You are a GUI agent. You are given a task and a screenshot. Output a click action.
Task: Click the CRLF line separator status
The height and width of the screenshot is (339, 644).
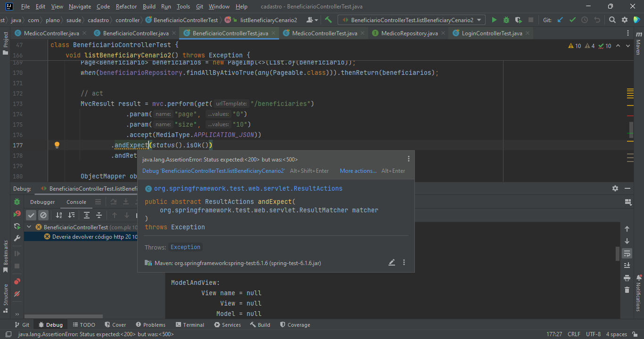(x=574, y=334)
